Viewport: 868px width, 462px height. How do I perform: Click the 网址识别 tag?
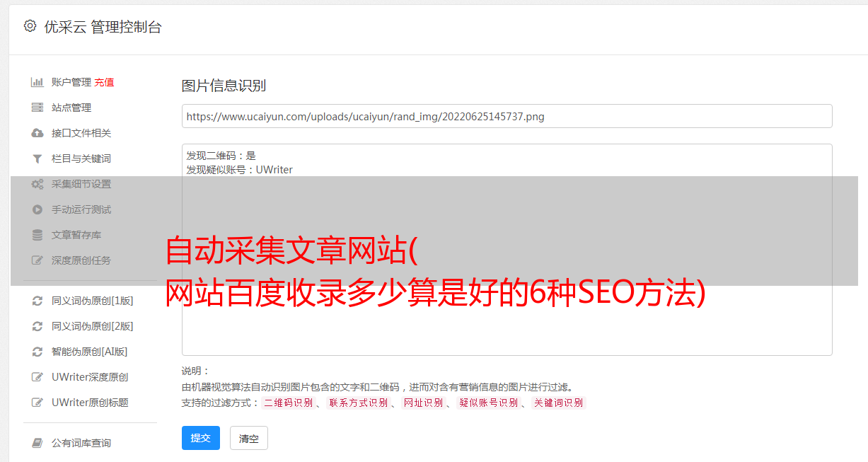423,403
